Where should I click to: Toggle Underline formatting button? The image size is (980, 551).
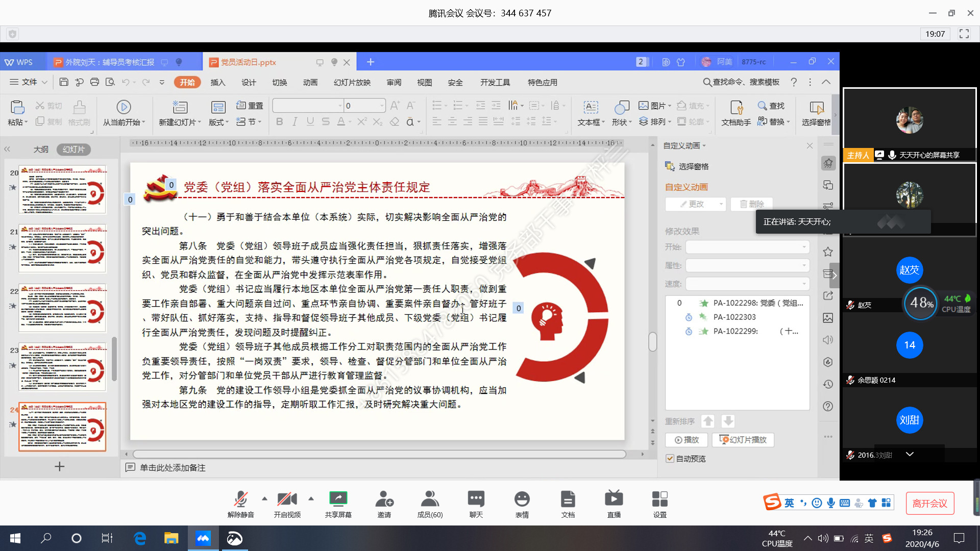(x=310, y=121)
